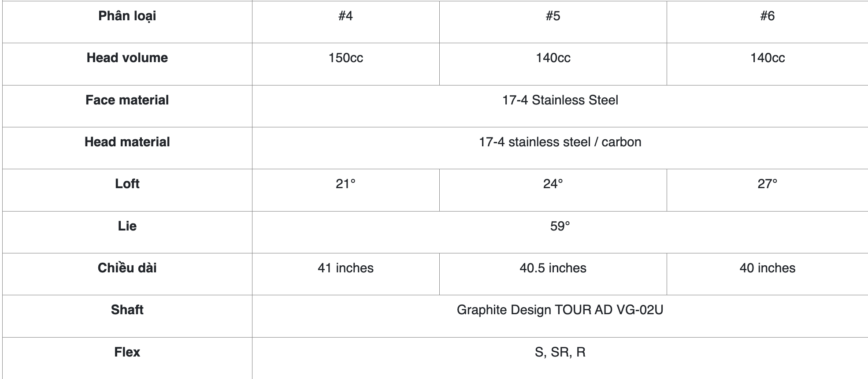Click the 'Chiều dài' row label
Screen dimensions: 868x379
[x=127, y=274]
